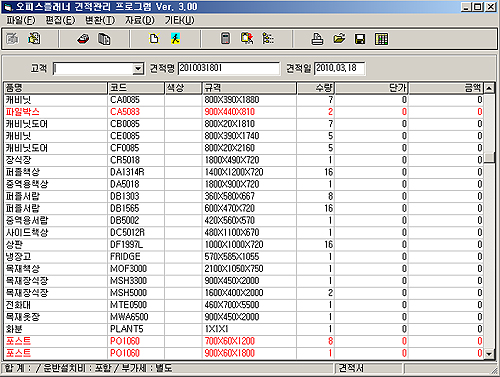
Task: Select the 장식장 item name
Action: [18, 160]
